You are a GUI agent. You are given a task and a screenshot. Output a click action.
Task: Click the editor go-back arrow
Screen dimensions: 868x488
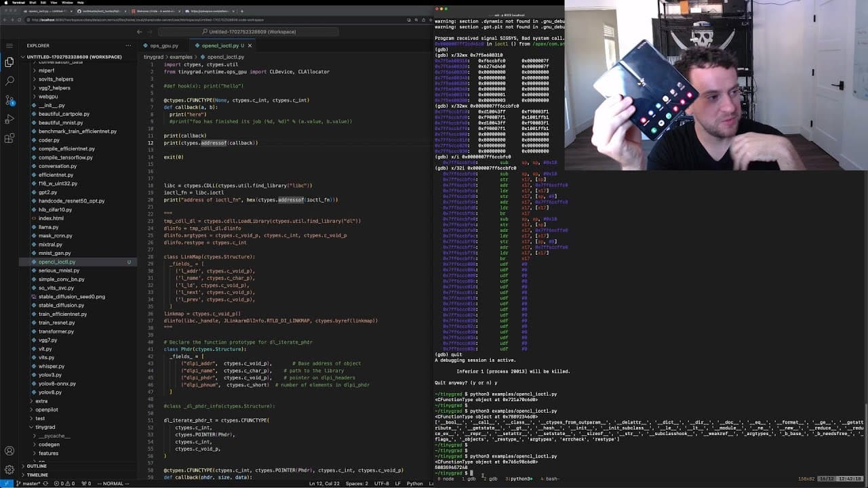pyautogui.click(x=140, y=32)
